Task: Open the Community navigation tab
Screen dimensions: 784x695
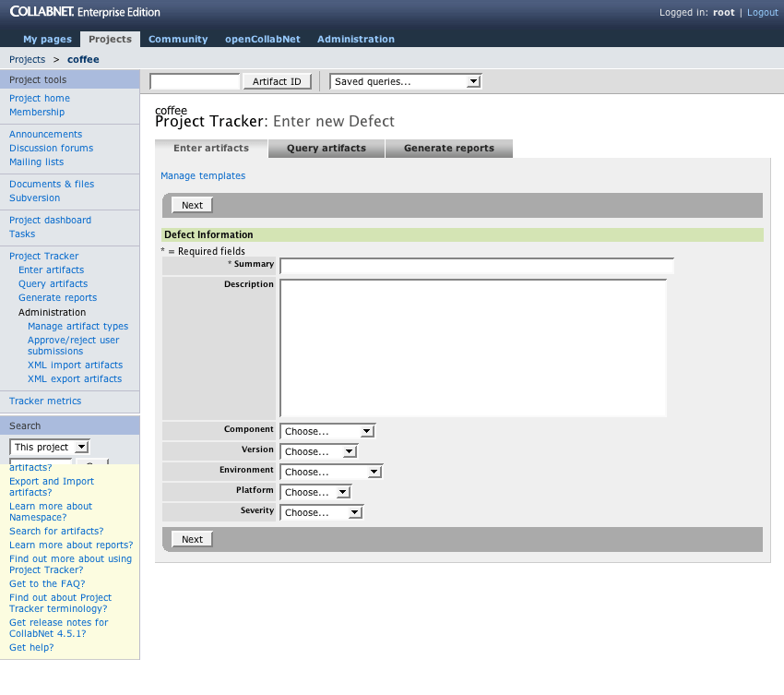Action: 178,39
